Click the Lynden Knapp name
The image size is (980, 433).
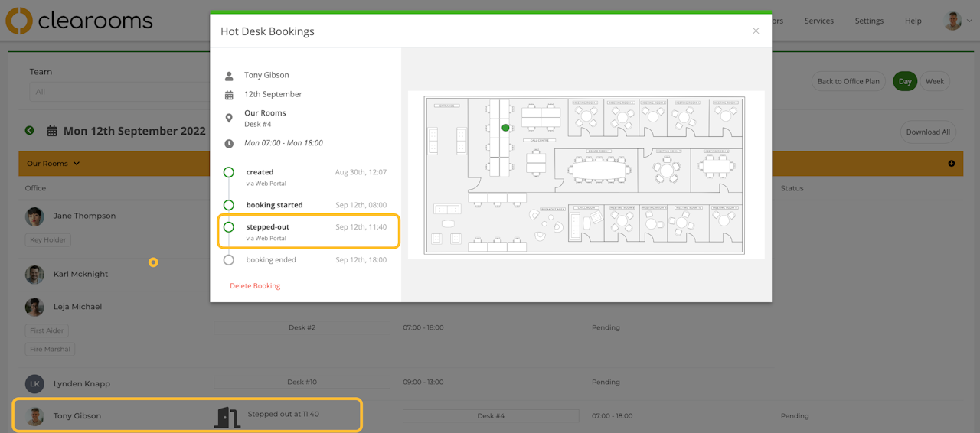tap(81, 383)
